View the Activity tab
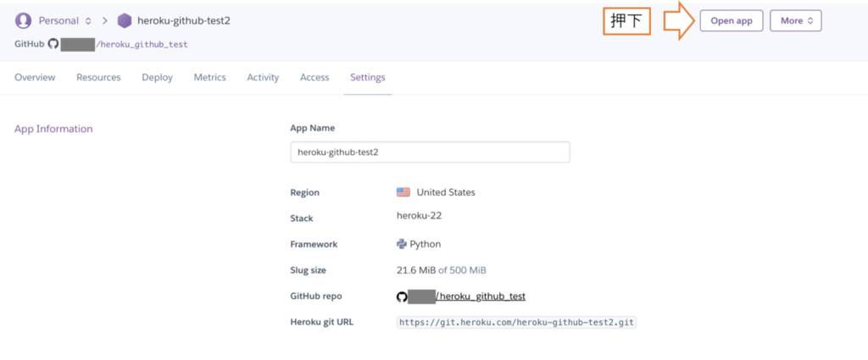 pyautogui.click(x=263, y=77)
